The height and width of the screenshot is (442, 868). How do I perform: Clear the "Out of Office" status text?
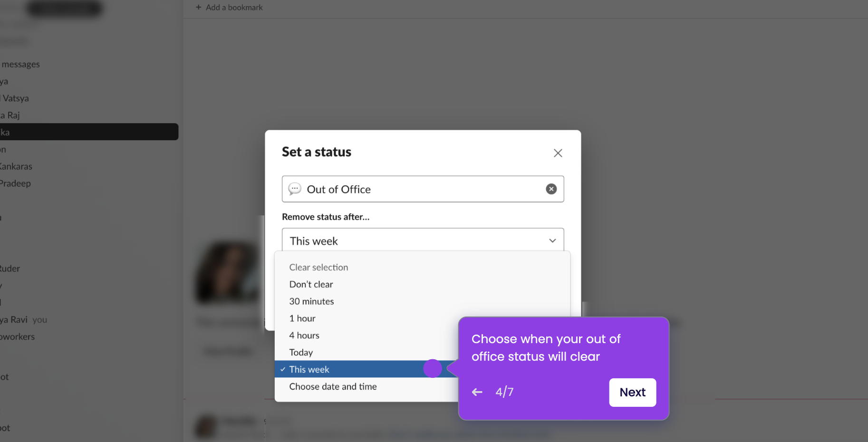click(x=551, y=189)
